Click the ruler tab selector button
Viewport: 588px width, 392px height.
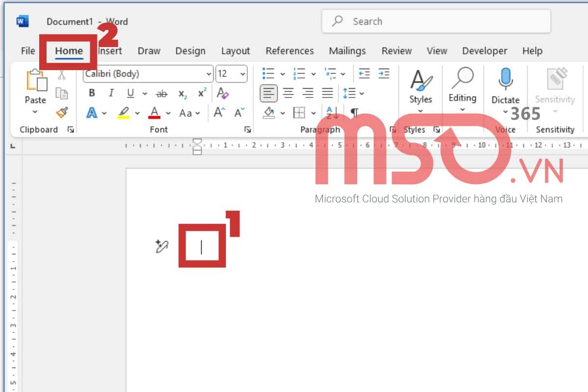[12, 146]
